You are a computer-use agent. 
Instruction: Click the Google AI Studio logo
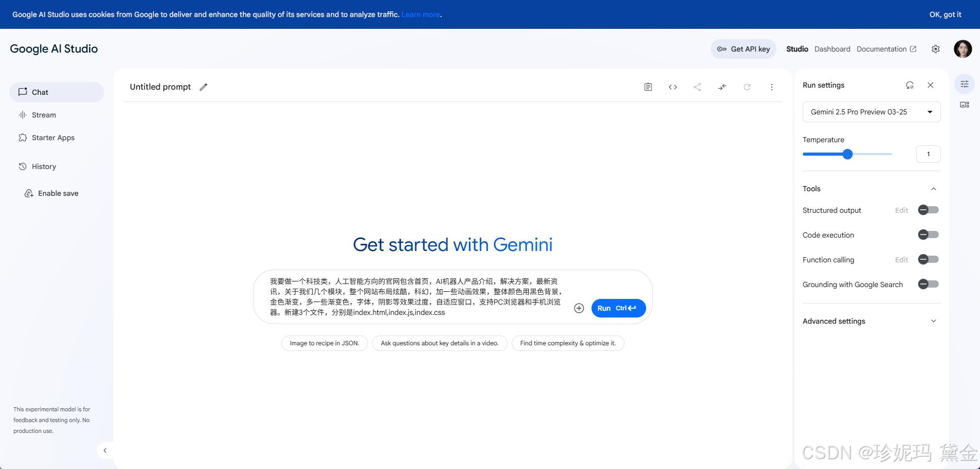[x=54, y=49]
